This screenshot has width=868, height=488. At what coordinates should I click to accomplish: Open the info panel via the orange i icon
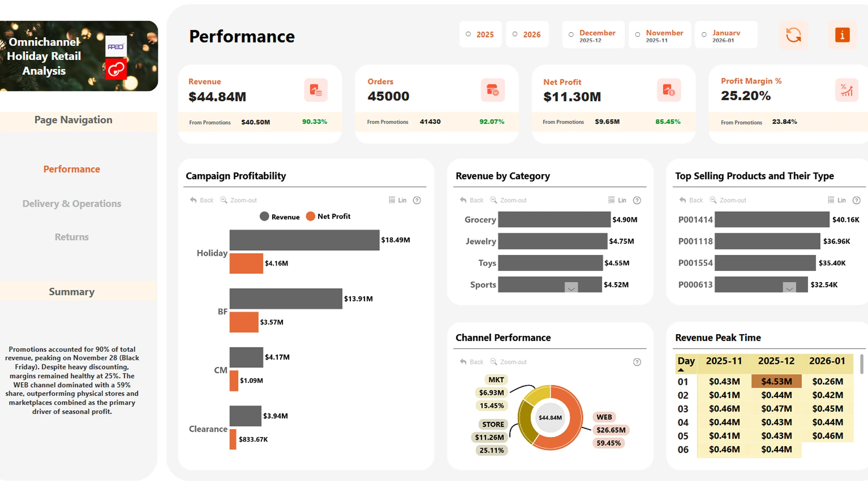pos(842,35)
